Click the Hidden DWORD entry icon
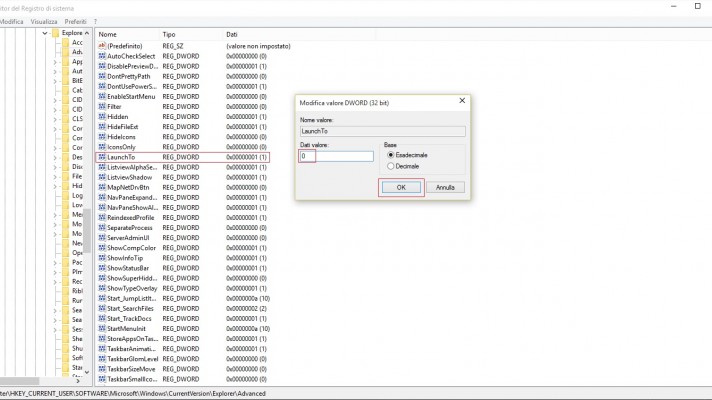The image size is (712, 400). coord(101,117)
